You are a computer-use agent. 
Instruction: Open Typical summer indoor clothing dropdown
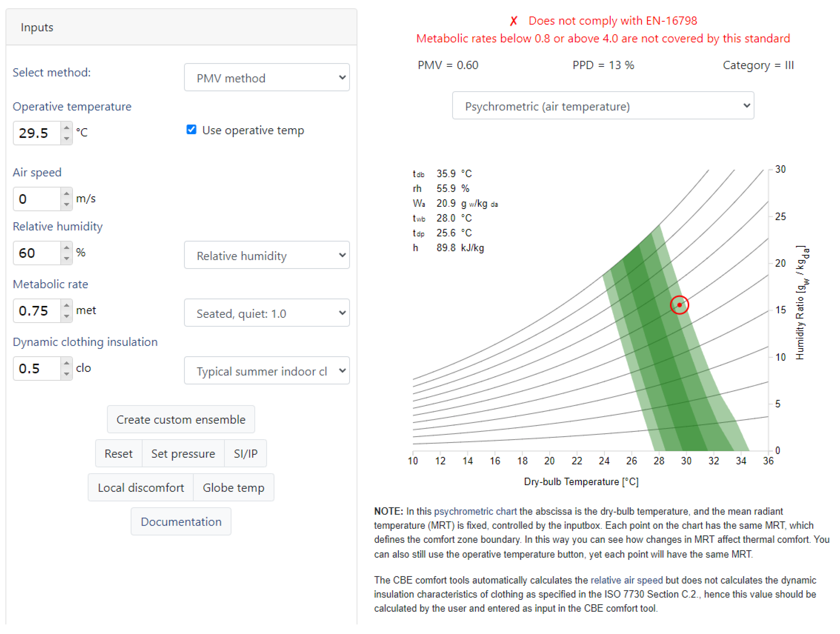point(267,371)
